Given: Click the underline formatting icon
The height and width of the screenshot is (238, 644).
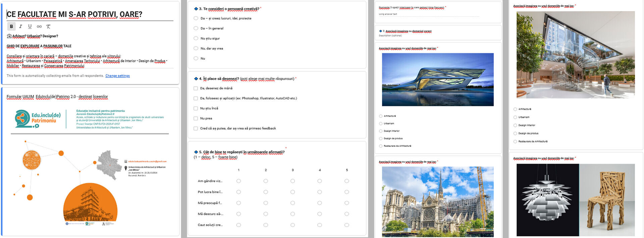Looking at the screenshot, I should [x=30, y=26].
